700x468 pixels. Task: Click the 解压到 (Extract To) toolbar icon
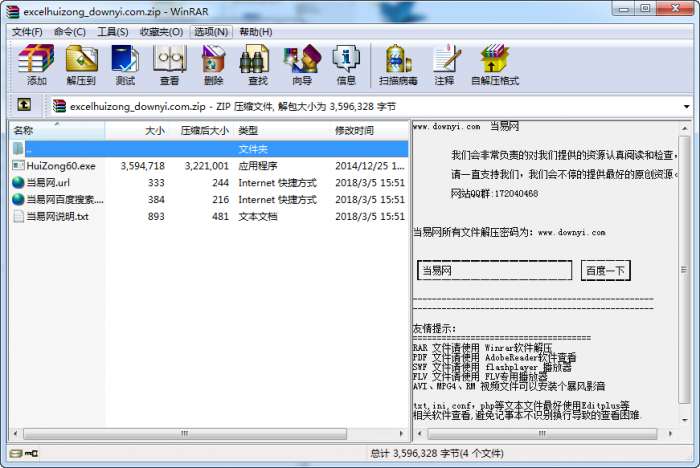coord(81,59)
